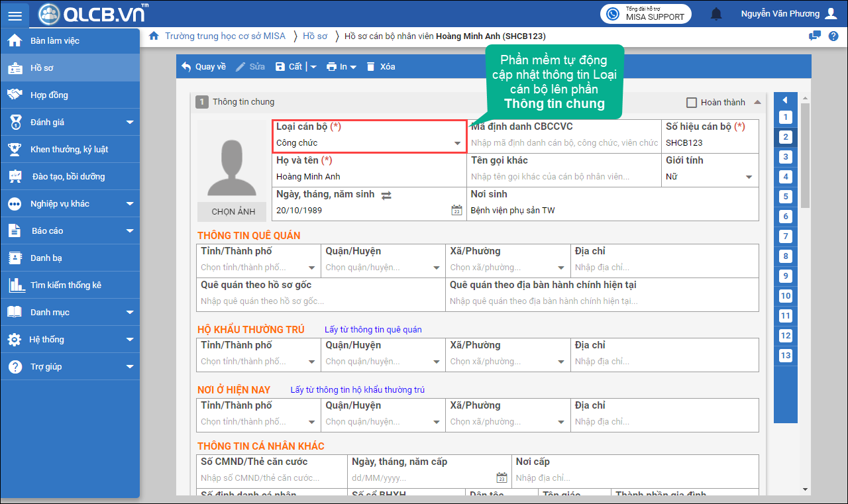Tick the Hoàn thành checkbox
Screen dimensions: 848x504
point(692,103)
